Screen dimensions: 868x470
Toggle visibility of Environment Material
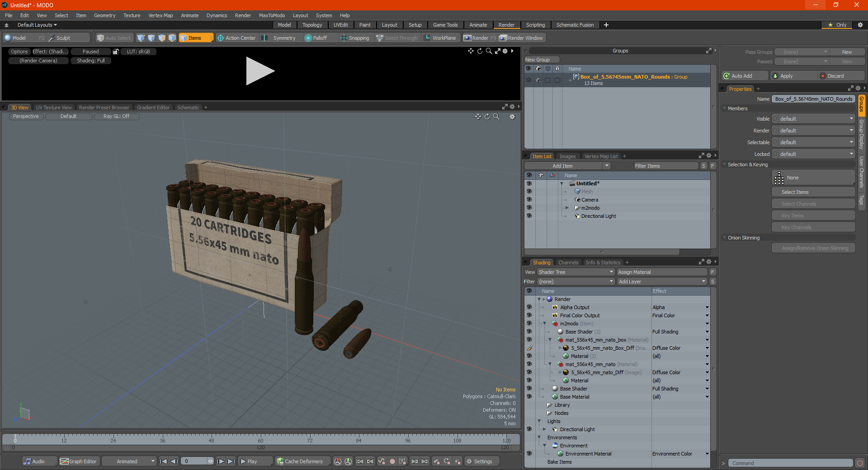[529, 454]
